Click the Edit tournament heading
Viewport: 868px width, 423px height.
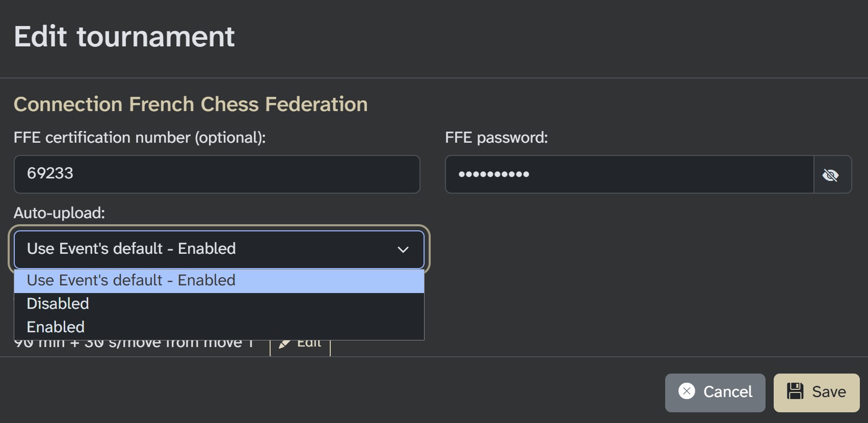(x=125, y=36)
